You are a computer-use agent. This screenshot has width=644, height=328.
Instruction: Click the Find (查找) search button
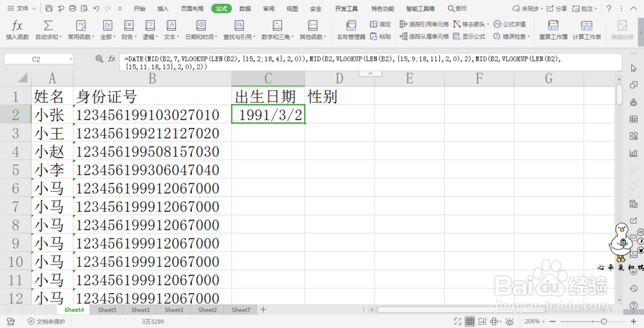click(457, 8)
